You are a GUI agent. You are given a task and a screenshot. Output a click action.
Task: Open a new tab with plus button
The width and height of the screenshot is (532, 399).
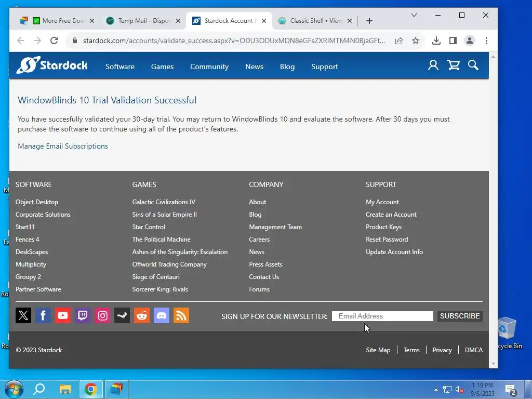(369, 21)
